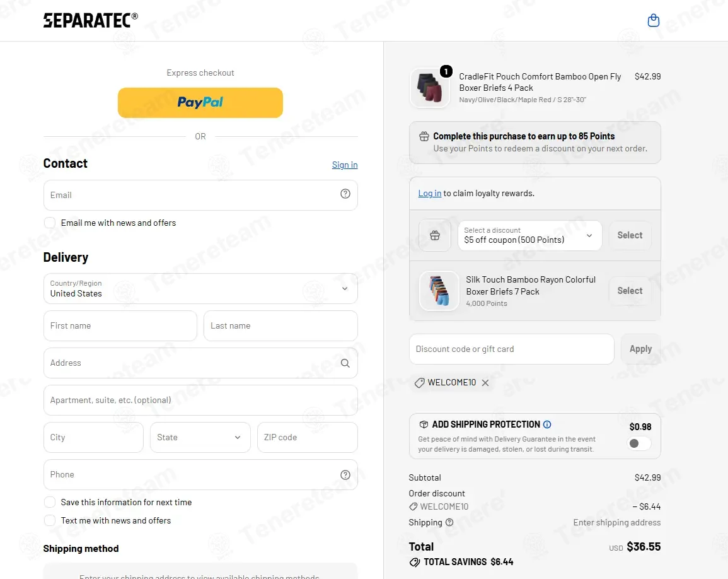
Task: Click the Last name field
Action: click(x=280, y=325)
